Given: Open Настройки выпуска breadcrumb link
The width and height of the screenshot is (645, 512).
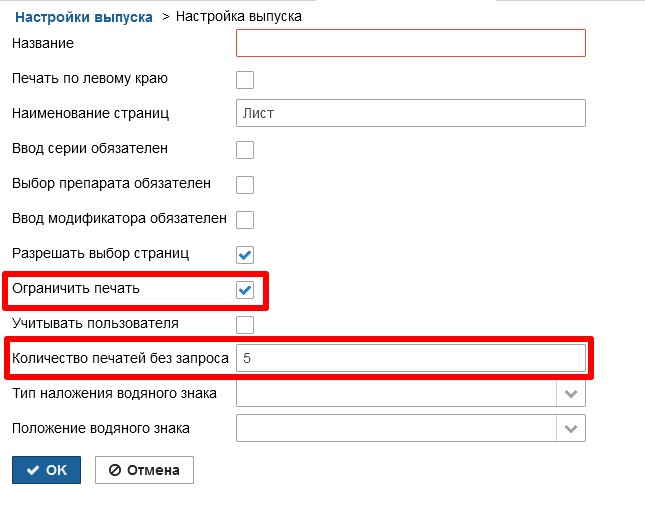Looking at the screenshot, I should (x=84, y=17).
